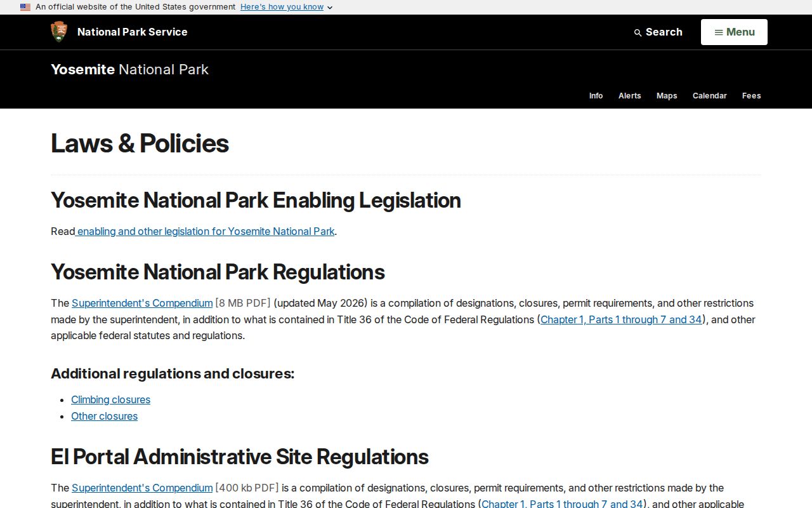Open El Portal 400 kb Superintendent's Compendium
Image resolution: width=812 pixels, height=508 pixels.
coord(142,488)
